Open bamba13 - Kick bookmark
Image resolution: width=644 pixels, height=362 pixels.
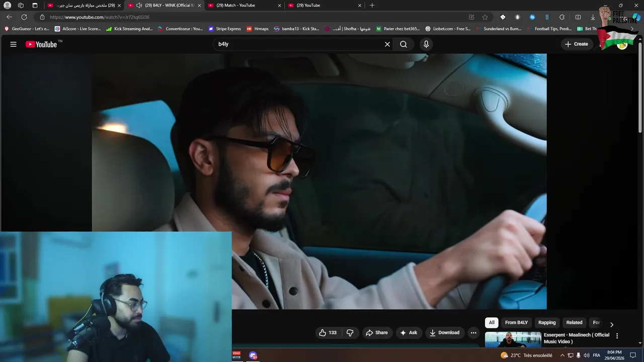click(x=297, y=29)
